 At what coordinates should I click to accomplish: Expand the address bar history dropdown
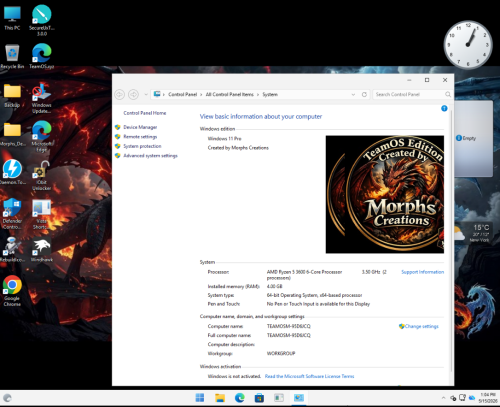[x=353, y=95]
